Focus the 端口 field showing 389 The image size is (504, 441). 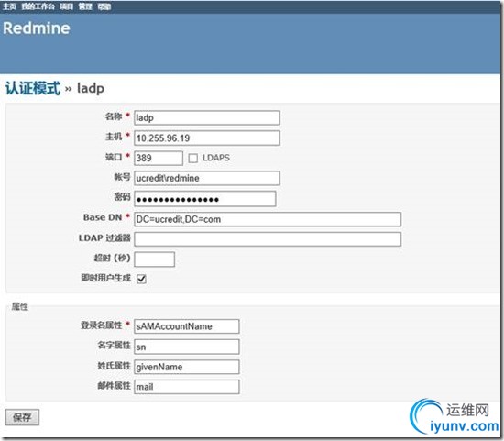(x=159, y=158)
